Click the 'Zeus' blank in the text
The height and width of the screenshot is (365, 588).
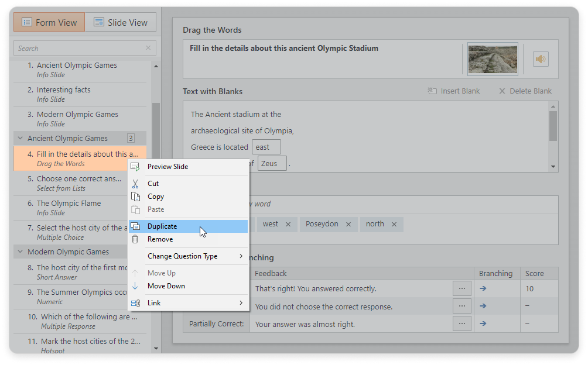[272, 164]
